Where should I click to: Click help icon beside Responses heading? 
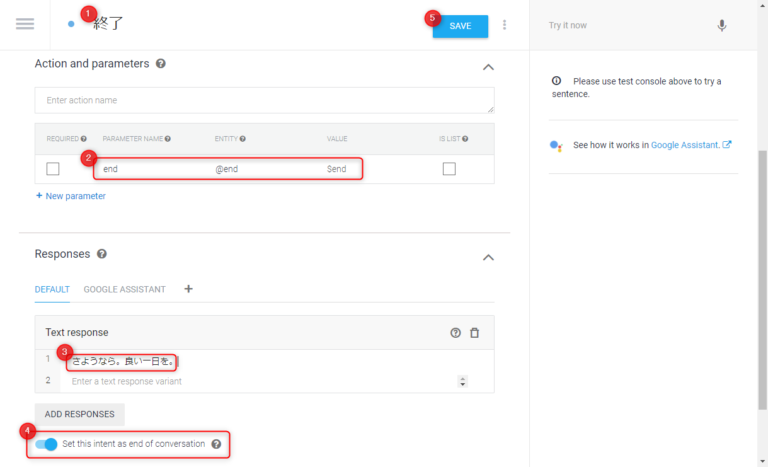pos(102,255)
